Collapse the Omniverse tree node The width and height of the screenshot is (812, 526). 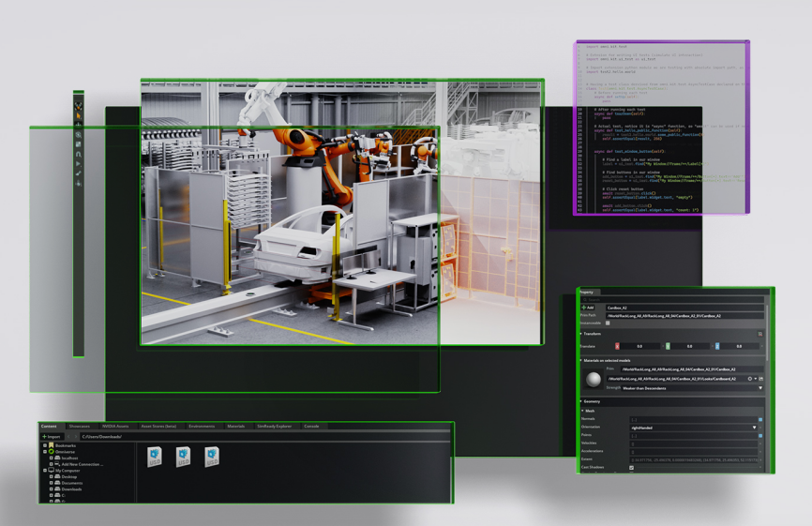coord(45,451)
